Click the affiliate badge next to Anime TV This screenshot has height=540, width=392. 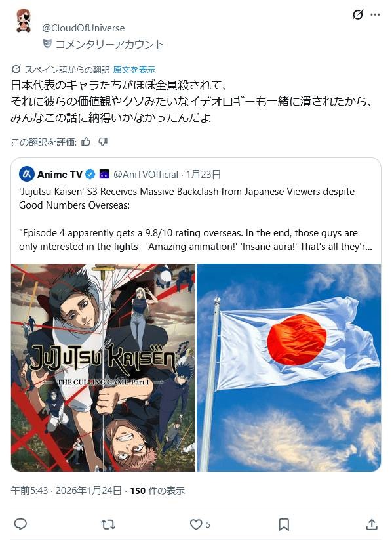pos(104,175)
